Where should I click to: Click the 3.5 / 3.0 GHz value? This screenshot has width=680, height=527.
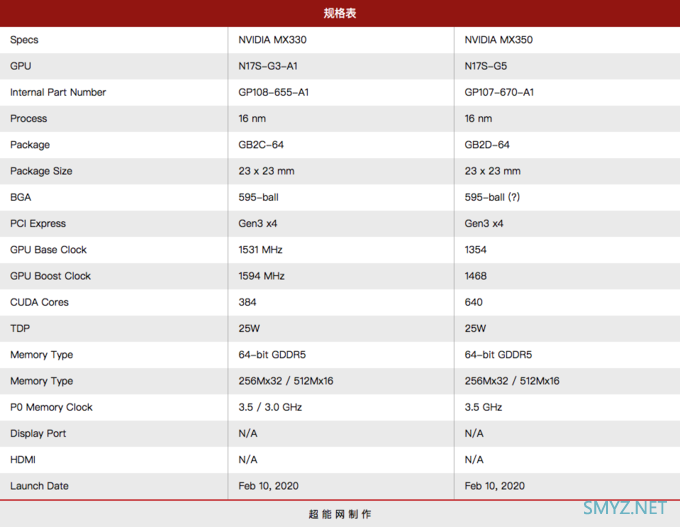(x=270, y=407)
